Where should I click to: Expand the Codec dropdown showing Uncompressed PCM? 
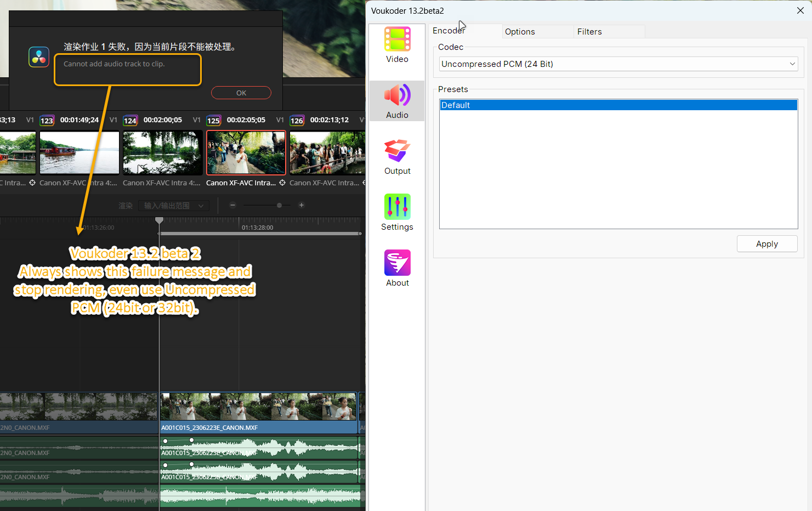618,64
